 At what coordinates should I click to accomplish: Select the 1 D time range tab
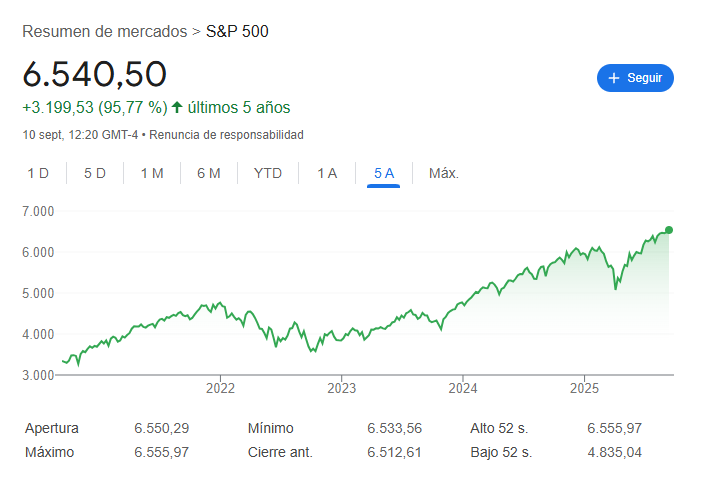coord(38,173)
